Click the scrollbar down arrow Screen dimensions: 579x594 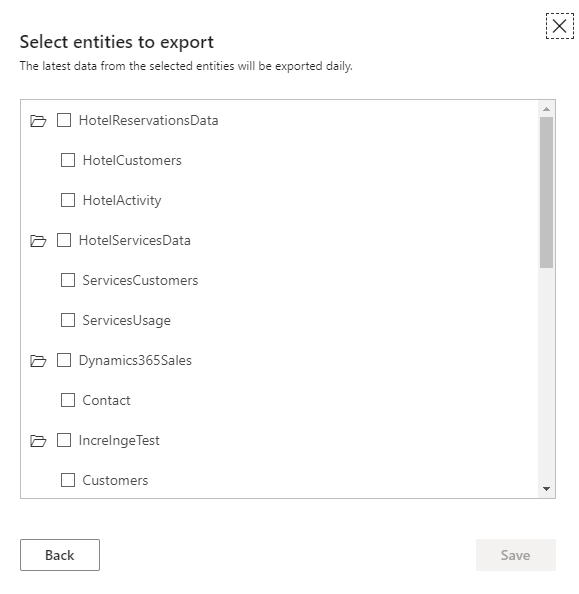click(x=546, y=489)
